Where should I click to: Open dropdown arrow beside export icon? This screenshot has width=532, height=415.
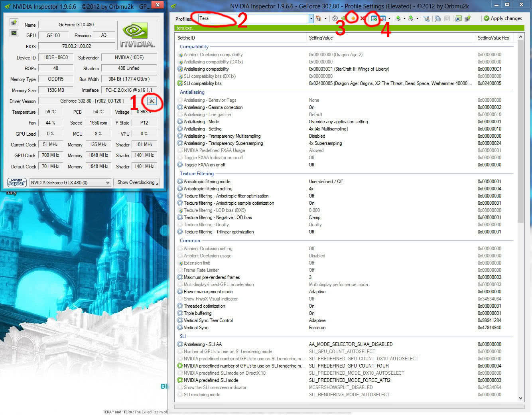pos(404,18)
